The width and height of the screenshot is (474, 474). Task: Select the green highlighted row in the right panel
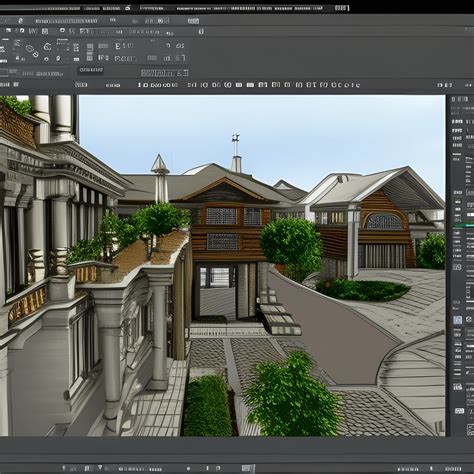tap(463, 226)
